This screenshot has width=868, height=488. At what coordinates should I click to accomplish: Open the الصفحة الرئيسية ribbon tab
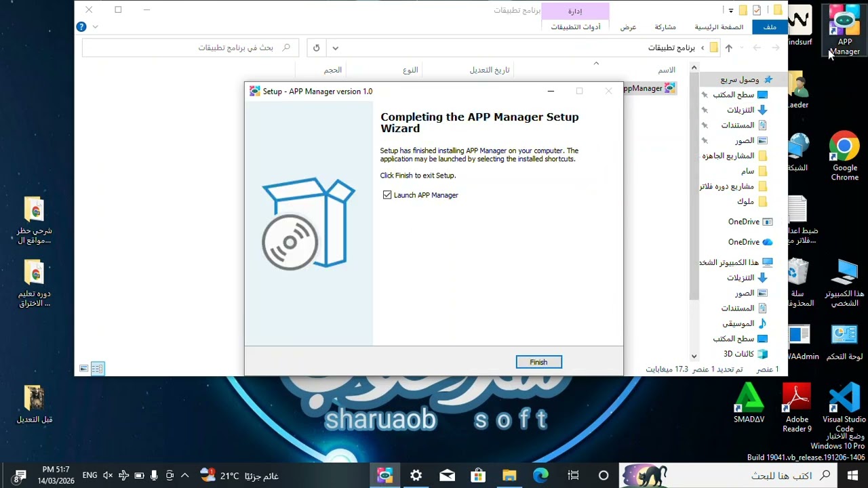click(719, 27)
